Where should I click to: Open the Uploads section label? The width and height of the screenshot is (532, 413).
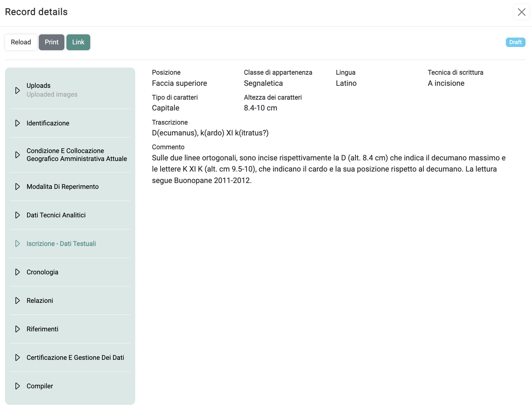(x=39, y=85)
